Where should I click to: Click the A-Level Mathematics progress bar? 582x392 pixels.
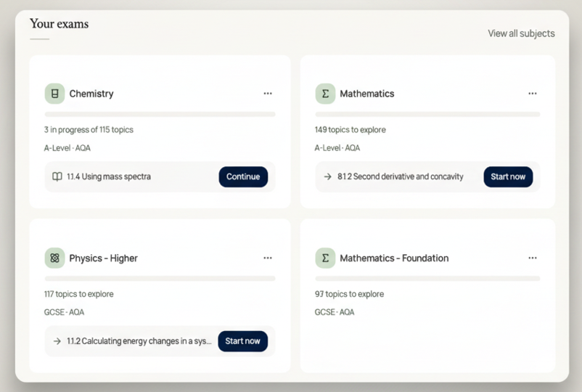pos(427,115)
